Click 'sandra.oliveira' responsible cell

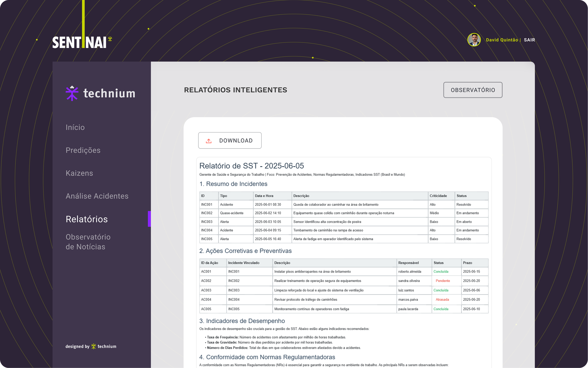click(x=414, y=281)
